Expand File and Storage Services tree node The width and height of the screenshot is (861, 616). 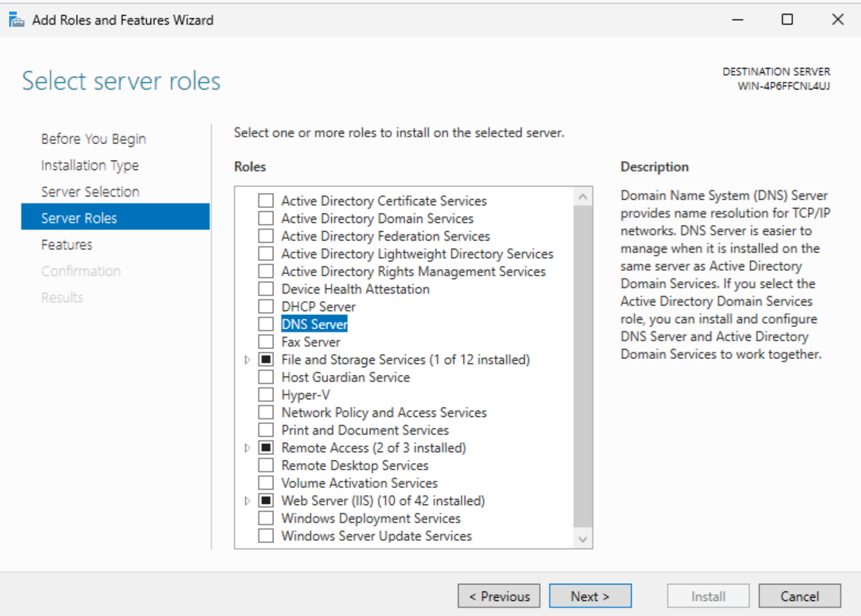(x=247, y=360)
